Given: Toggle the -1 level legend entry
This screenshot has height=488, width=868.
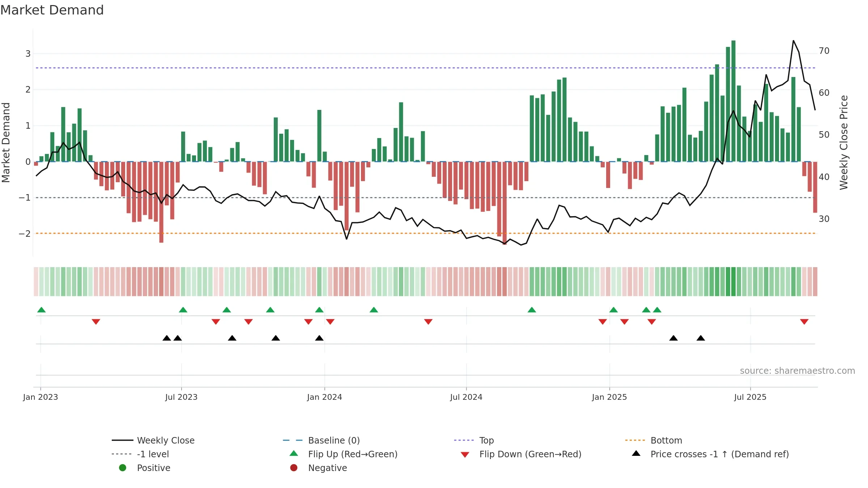Looking at the screenshot, I should 140,454.
